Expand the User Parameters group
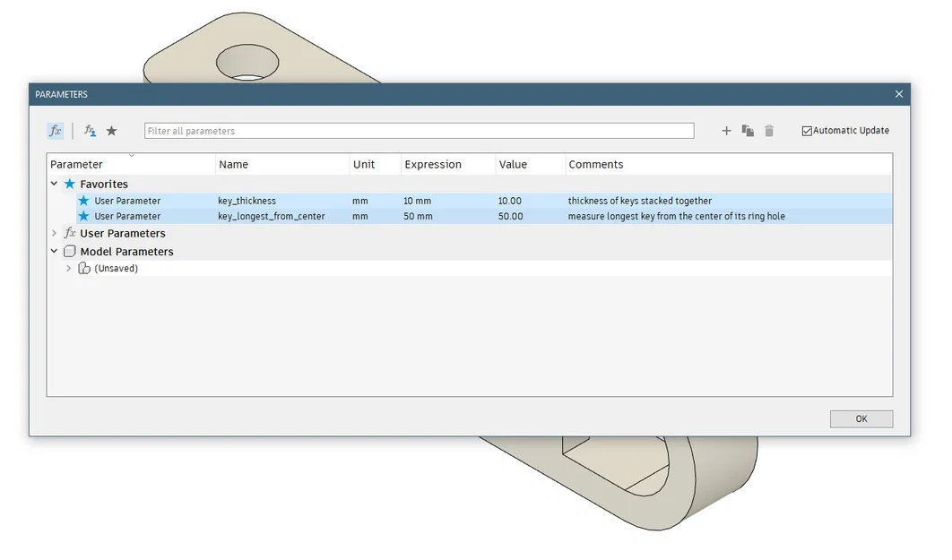Viewport: 952px width, 560px height. 54,233
